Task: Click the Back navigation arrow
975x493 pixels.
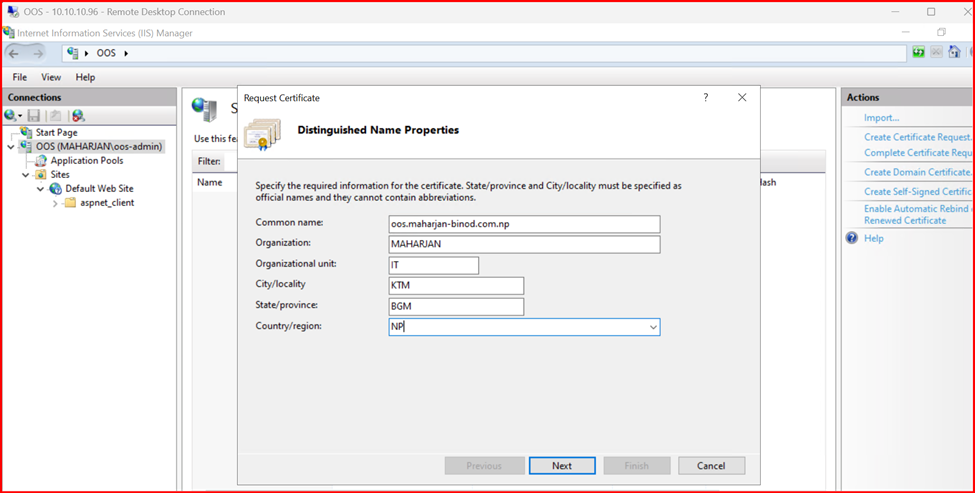Action: 15,53
